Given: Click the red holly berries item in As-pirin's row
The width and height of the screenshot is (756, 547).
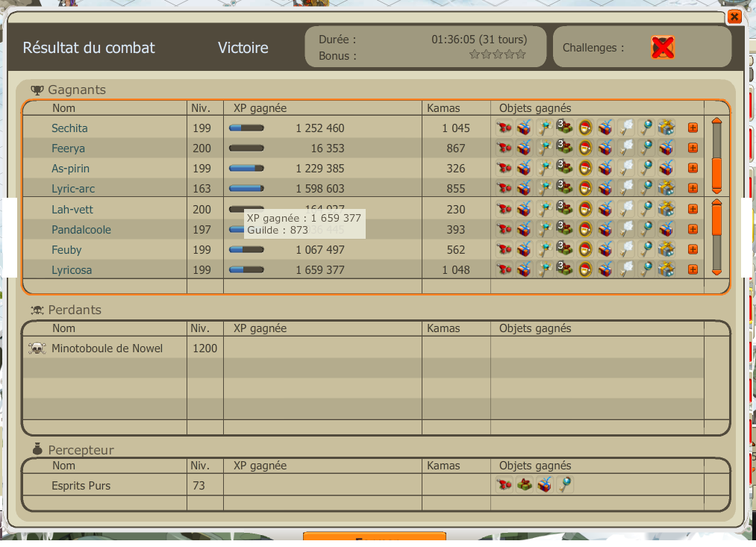Looking at the screenshot, I should (x=504, y=168).
